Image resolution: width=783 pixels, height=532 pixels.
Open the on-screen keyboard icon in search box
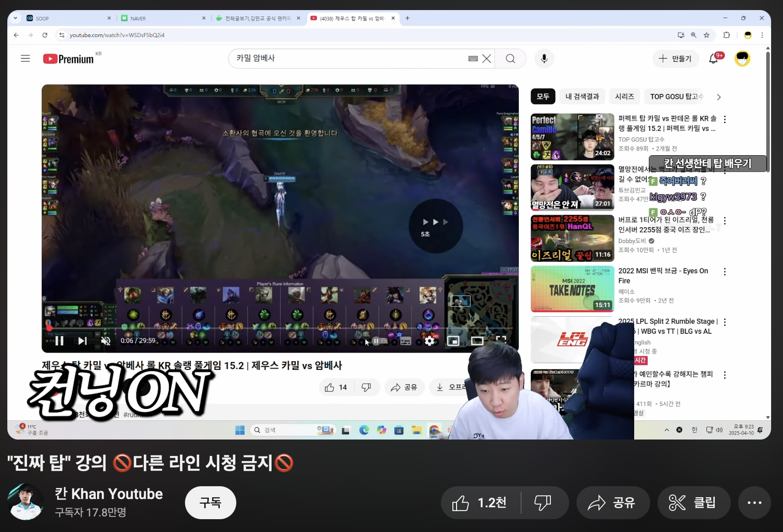tap(473, 59)
